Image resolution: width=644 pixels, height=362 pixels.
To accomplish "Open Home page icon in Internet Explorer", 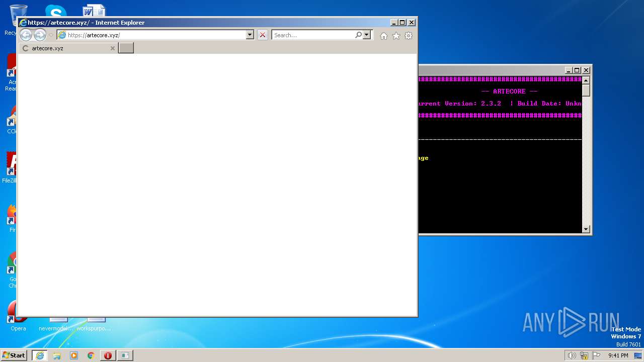I will [384, 36].
